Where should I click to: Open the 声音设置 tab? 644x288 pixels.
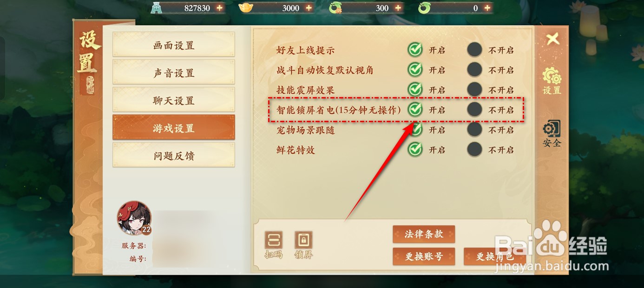(174, 73)
